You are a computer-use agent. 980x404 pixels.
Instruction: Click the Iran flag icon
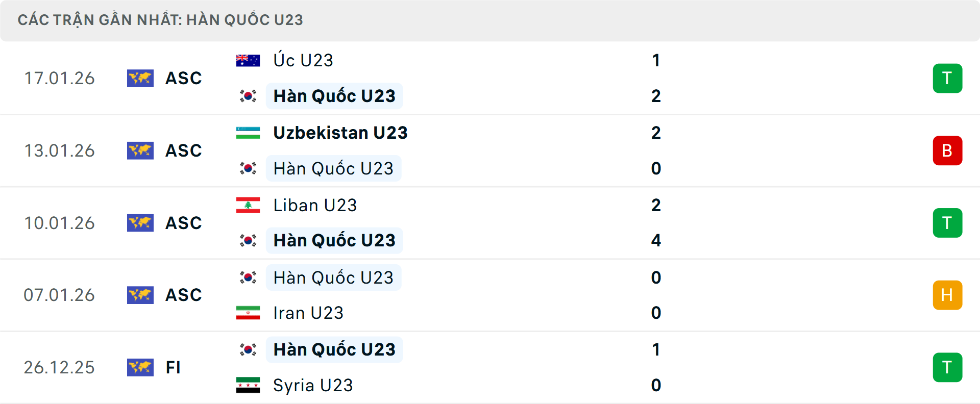[248, 313]
